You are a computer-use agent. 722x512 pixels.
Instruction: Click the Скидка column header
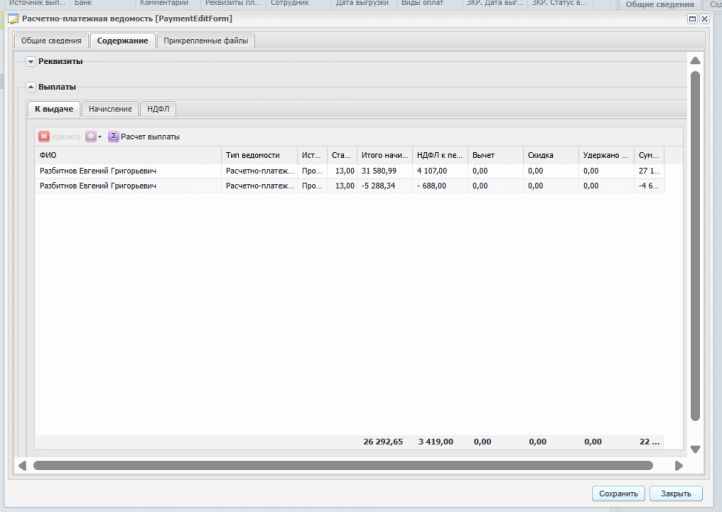(x=551, y=155)
